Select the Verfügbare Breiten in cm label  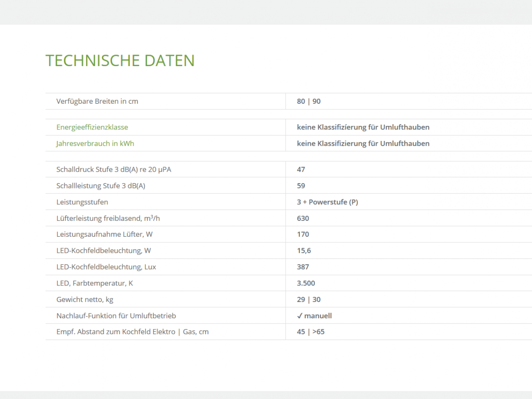click(x=97, y=101)
